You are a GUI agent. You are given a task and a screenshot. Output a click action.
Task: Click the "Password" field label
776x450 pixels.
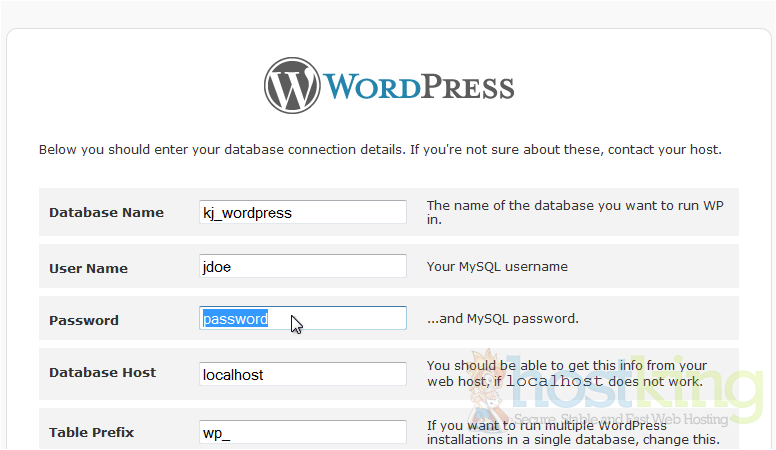coord(84,321)
